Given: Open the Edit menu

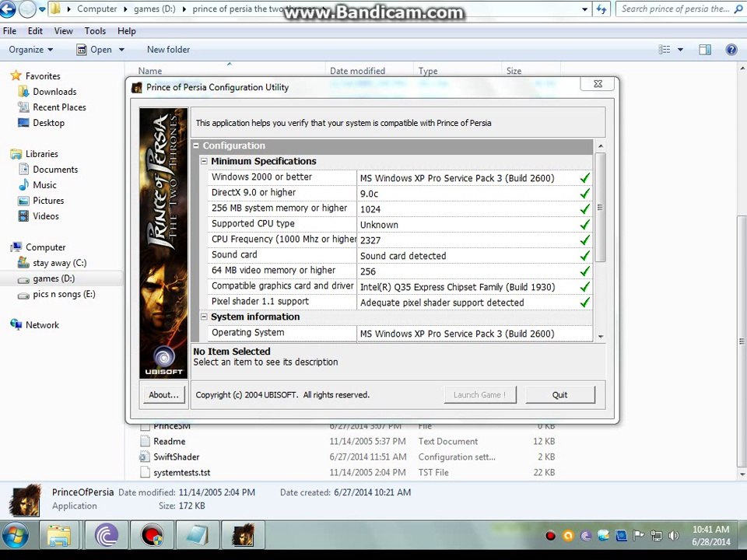Looking at the screenshot, I should click(x=35, y=31).
